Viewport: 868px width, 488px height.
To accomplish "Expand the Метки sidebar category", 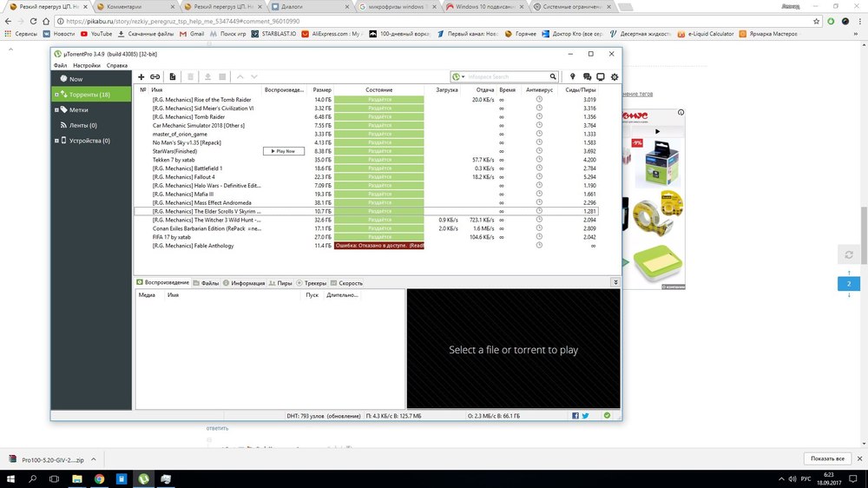I will [x=56, y=110].
